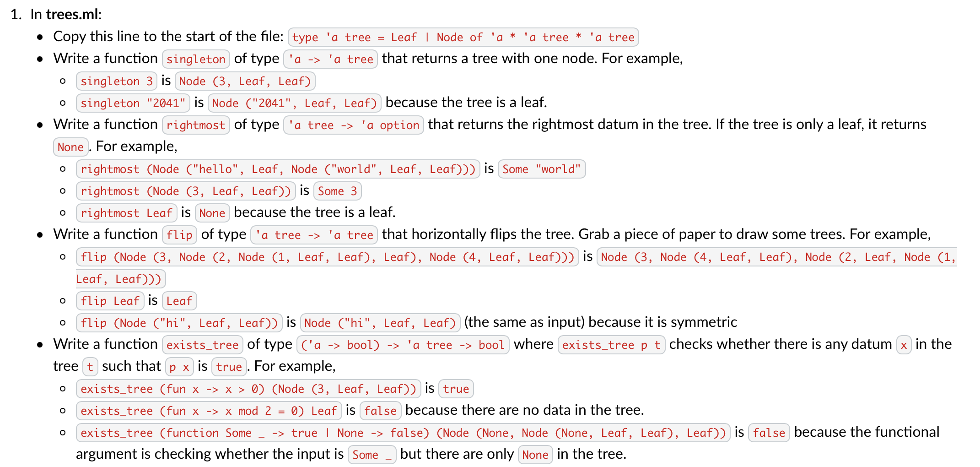Select the singleton 3 example code
The width and height of the screenshot is (980, 467).
tap(116, 81)
